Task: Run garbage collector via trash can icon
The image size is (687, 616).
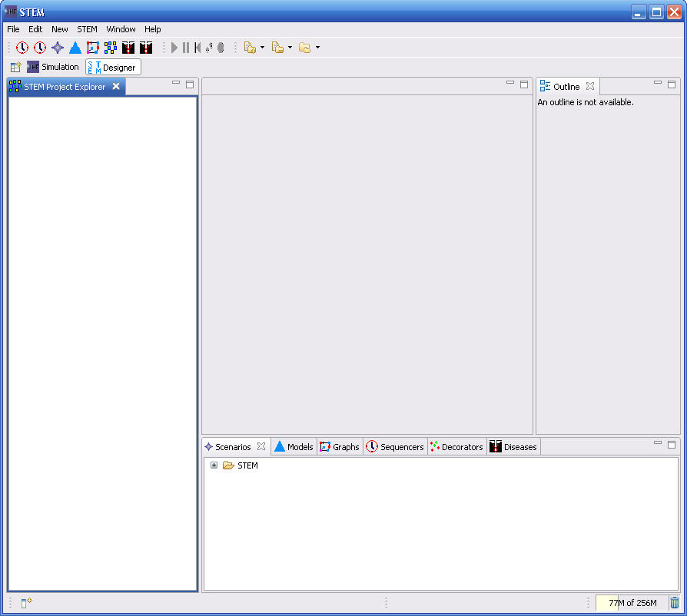Action: click(674, 603)
